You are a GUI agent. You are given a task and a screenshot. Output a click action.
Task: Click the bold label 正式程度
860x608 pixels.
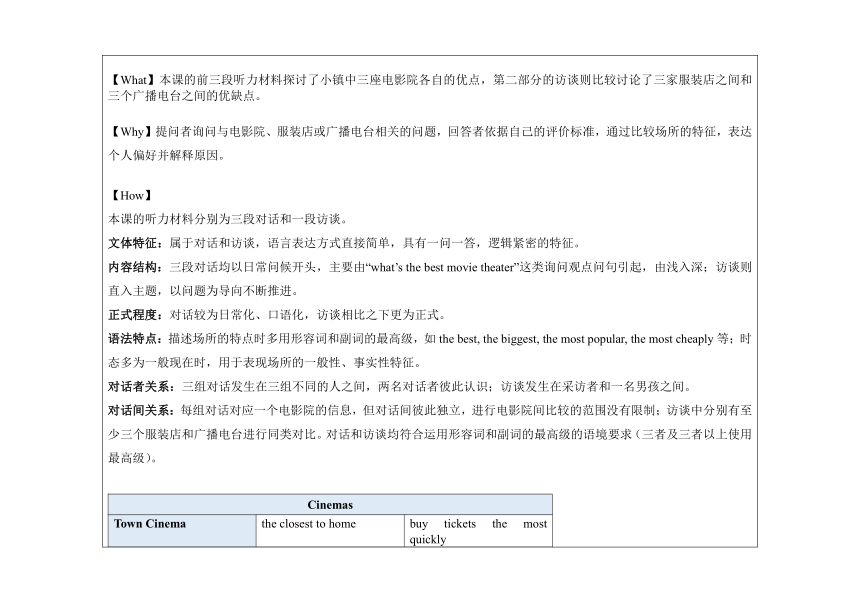[132, 315]
